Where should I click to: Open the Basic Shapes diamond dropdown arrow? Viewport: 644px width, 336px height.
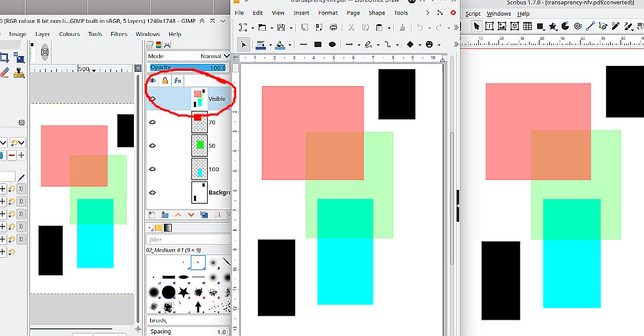pos(420,45)
